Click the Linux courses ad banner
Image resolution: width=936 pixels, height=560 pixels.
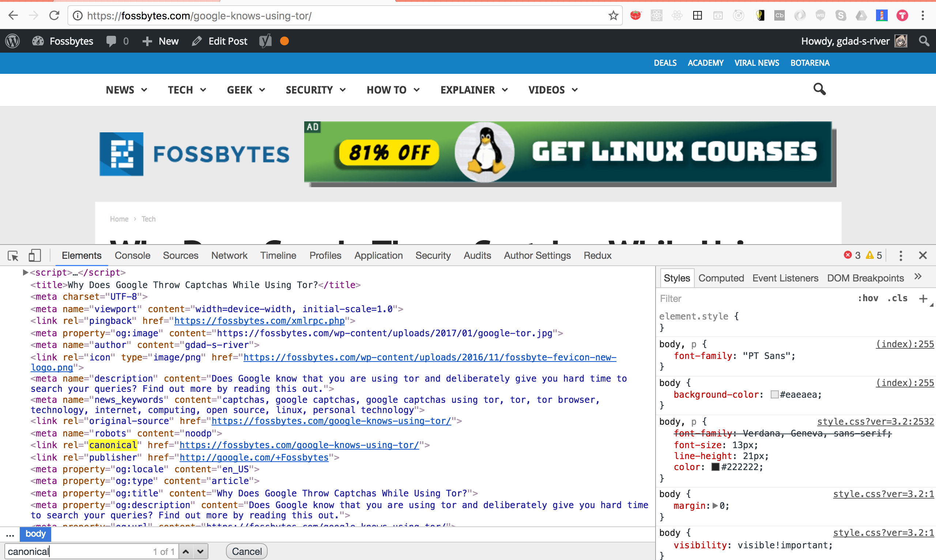(570, 154)
